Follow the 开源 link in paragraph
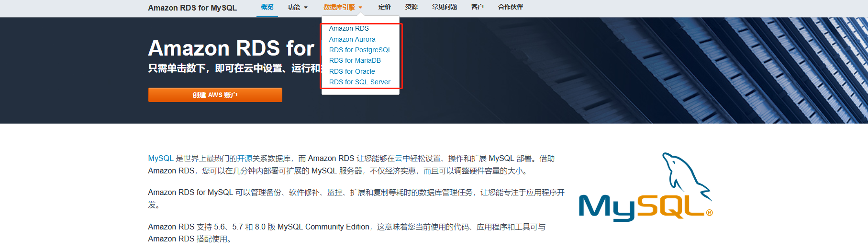 click(x=245, y=158)
